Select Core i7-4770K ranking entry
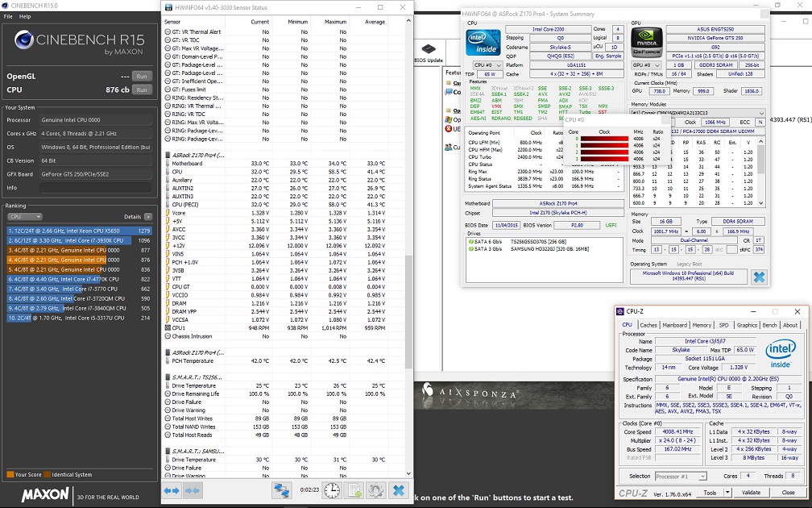 pos(79,279)
